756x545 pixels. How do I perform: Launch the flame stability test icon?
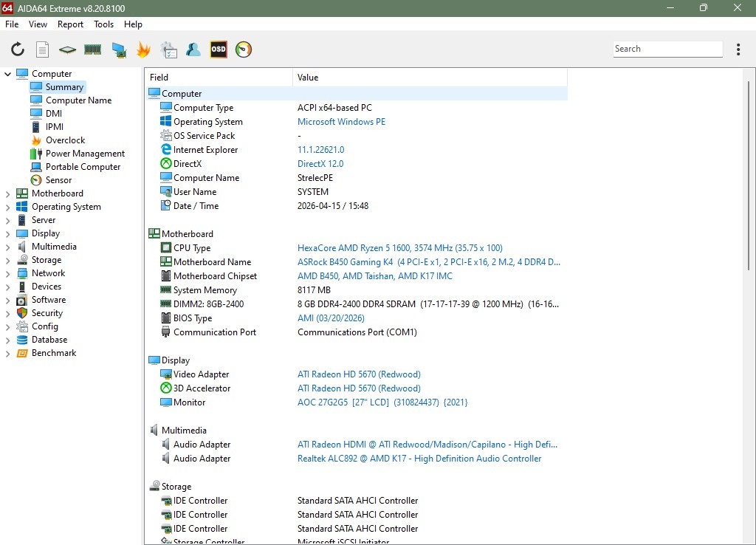pos(143,49)
